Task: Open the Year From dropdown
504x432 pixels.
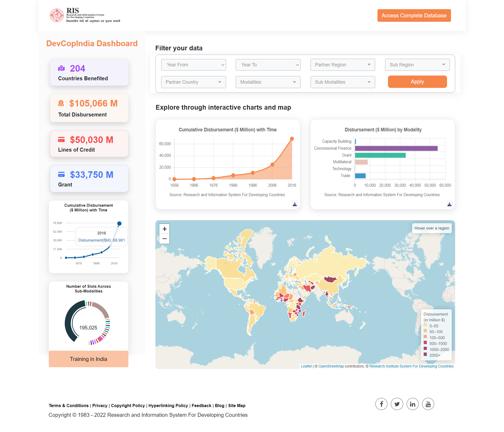Action: (x=193, y=65)
